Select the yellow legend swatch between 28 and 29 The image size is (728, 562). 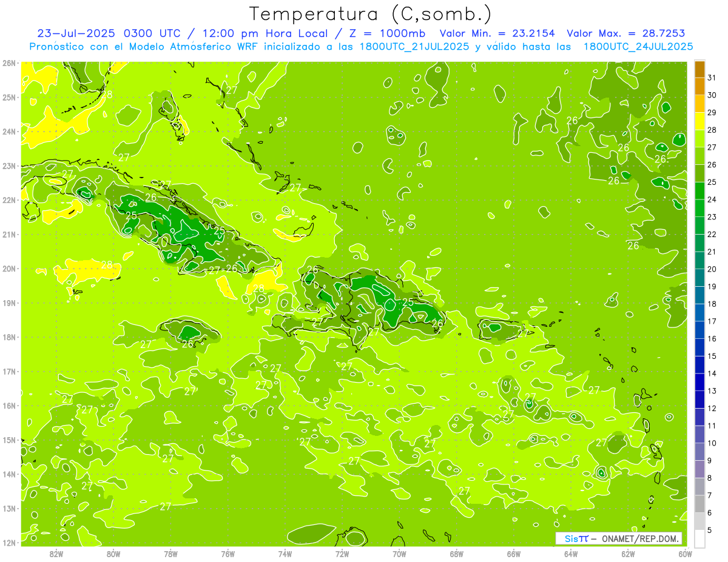pos(699,121)
